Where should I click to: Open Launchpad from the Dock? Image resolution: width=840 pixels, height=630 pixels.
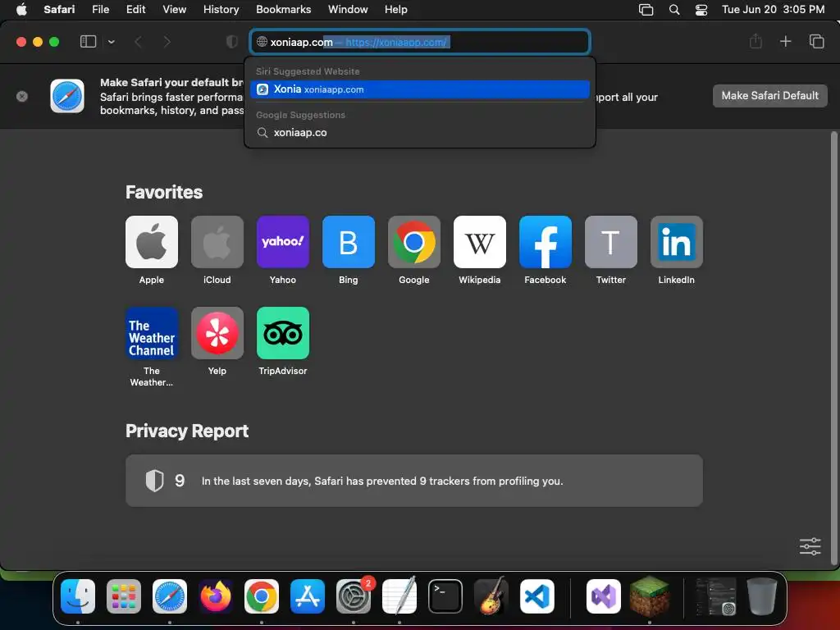(124, 596)
